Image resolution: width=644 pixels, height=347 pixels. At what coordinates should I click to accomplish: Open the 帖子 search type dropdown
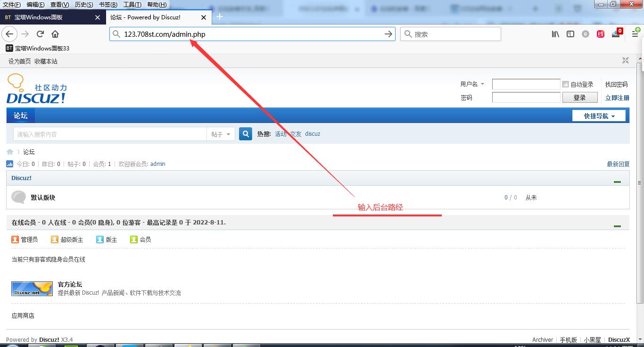(x=221, y=134)
